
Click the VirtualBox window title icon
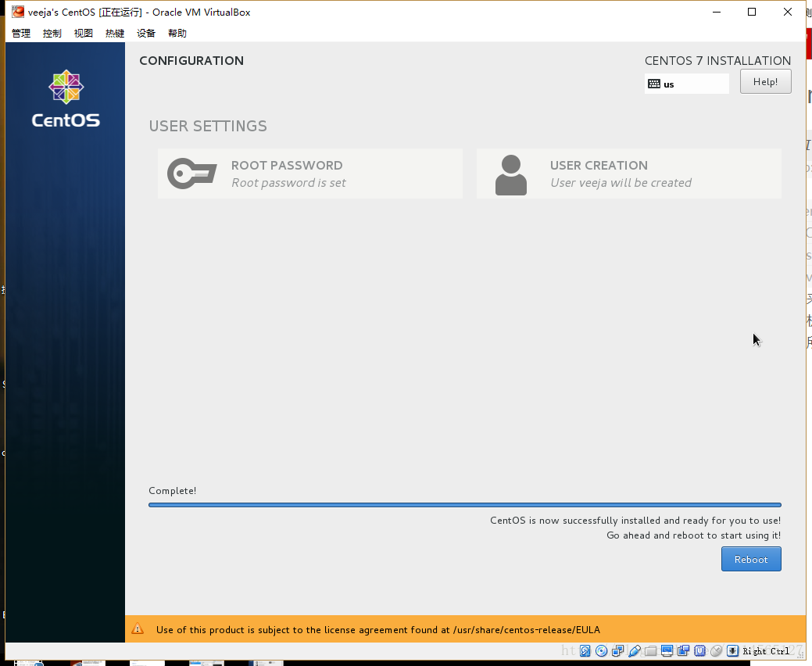[x=18, y=12]
